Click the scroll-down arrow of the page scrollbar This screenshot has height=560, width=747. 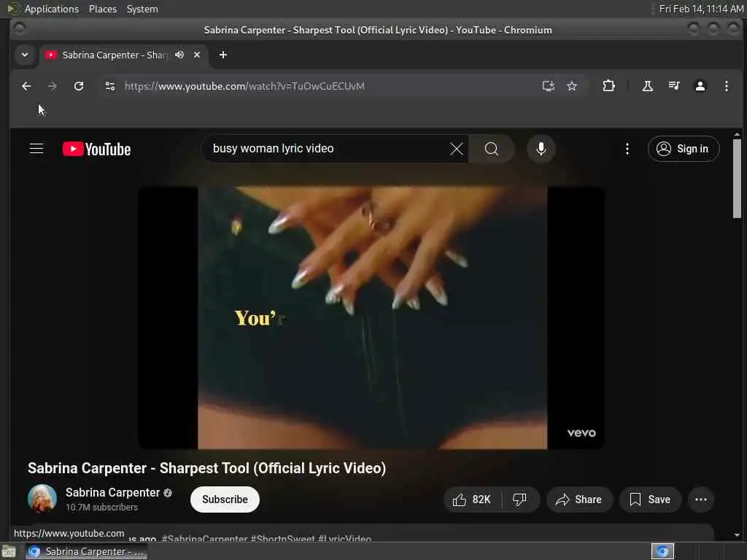click(x=737, y=535)
